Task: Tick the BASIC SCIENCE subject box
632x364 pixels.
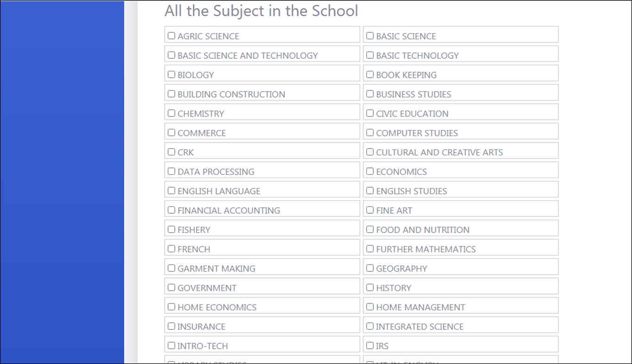Action: (x=370, y=36)
